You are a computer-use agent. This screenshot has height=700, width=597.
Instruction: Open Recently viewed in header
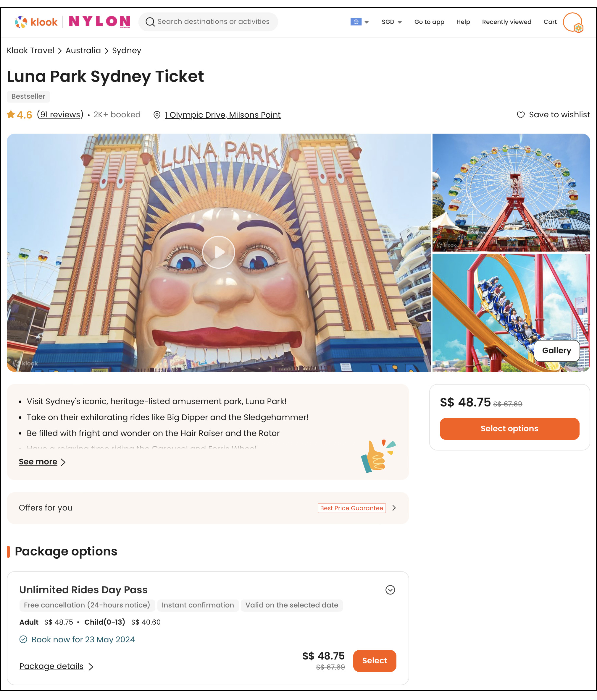pyautogui.click(x=506, y=22)
